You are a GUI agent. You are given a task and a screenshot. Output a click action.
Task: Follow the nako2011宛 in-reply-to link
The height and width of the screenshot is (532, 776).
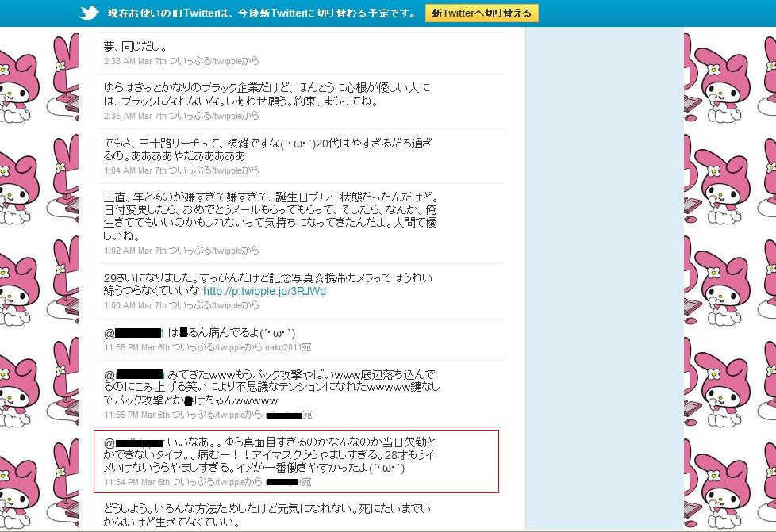point(288,347)
